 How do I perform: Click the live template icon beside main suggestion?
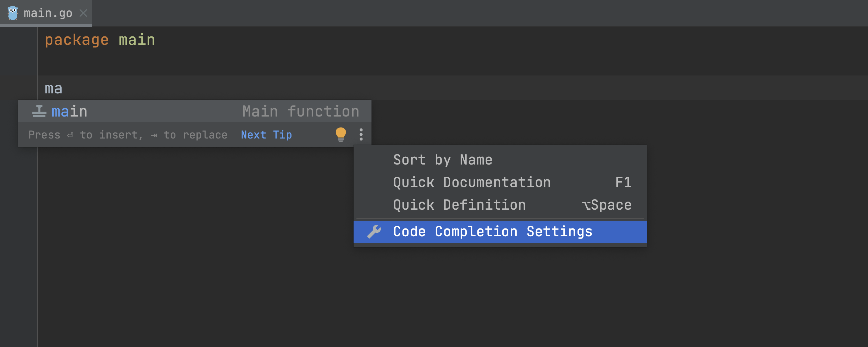tap(39, 111)
